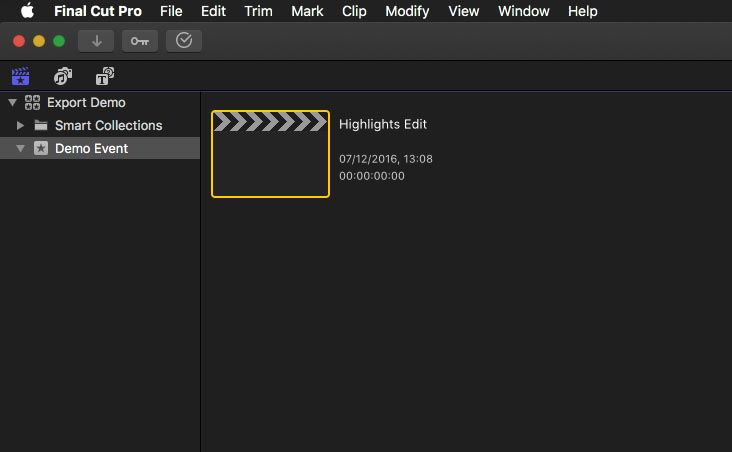Open the Trim menu
The image size is (732, 452).
click(258, 11)
